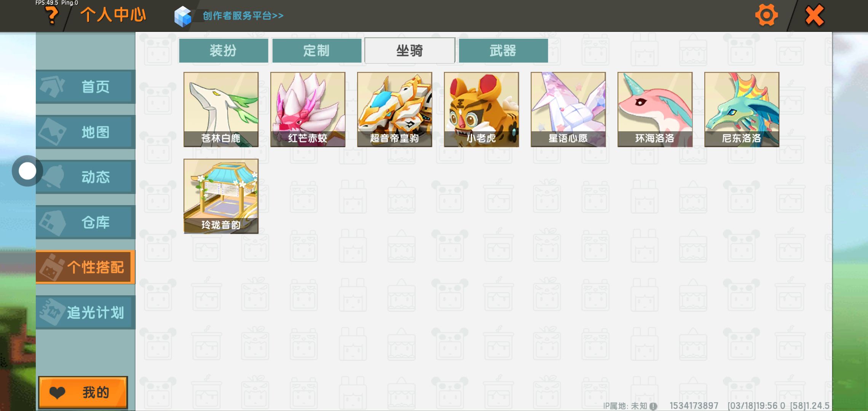This screenshot has width=868, height=411.
Task: Switch to the 装扮 tab
Action: pyautogui.click(x=223, y=50)
